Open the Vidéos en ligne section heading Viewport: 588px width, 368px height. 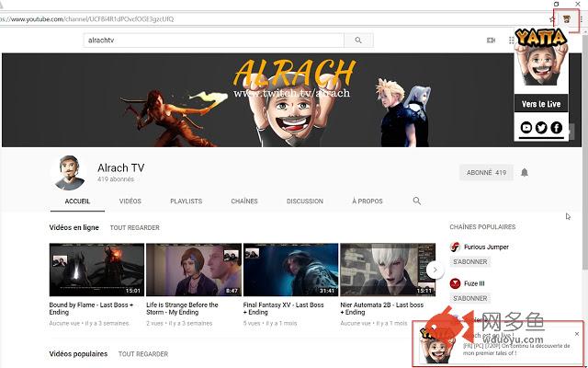[73, 227]
